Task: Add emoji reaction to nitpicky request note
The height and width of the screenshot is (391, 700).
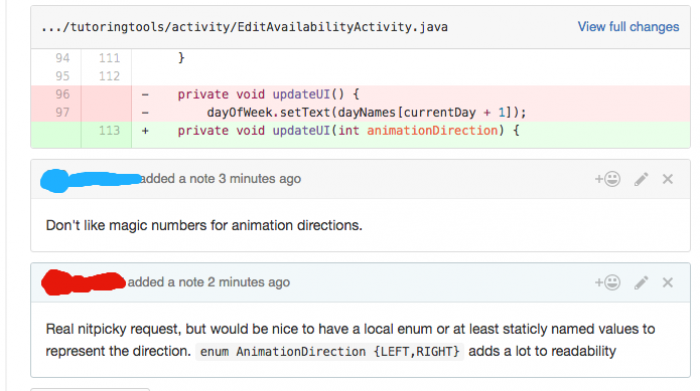Action: point(608,283)
